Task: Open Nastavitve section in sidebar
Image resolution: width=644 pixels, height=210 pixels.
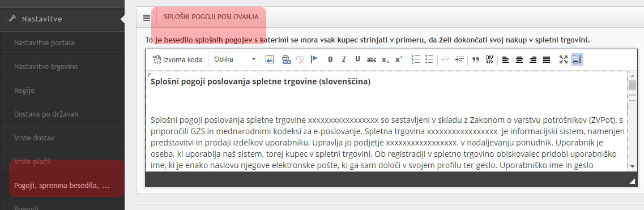Action: (62, 19)
